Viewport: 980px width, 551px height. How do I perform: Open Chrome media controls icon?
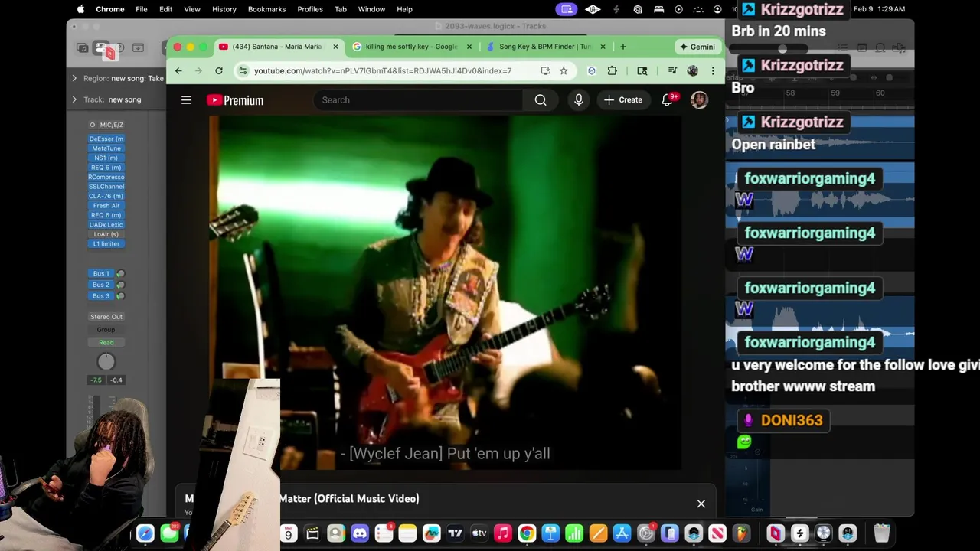tap(672, 71)
